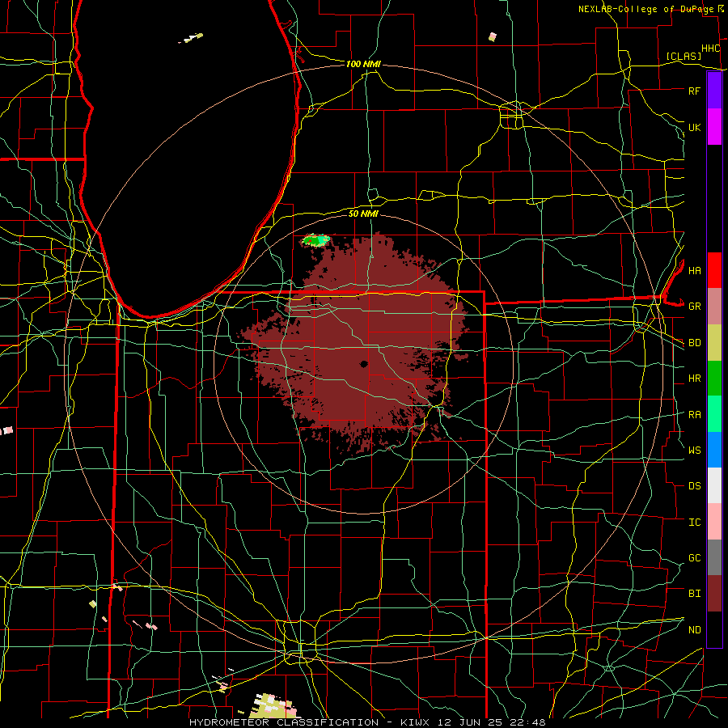Click the GR legend label
Image resolution: width=728 pixels, height=728 pixels.
[694, 307]
